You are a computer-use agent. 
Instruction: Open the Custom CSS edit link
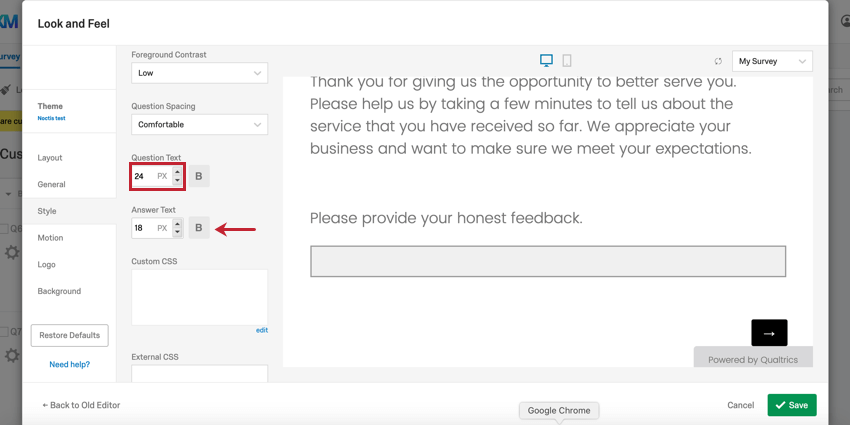[261, 330]
